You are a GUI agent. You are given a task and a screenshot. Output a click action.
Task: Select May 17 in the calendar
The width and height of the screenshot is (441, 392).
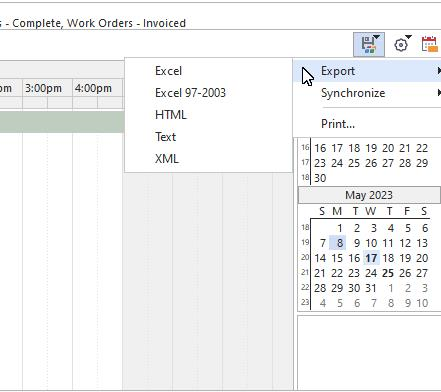coord(371,258)
